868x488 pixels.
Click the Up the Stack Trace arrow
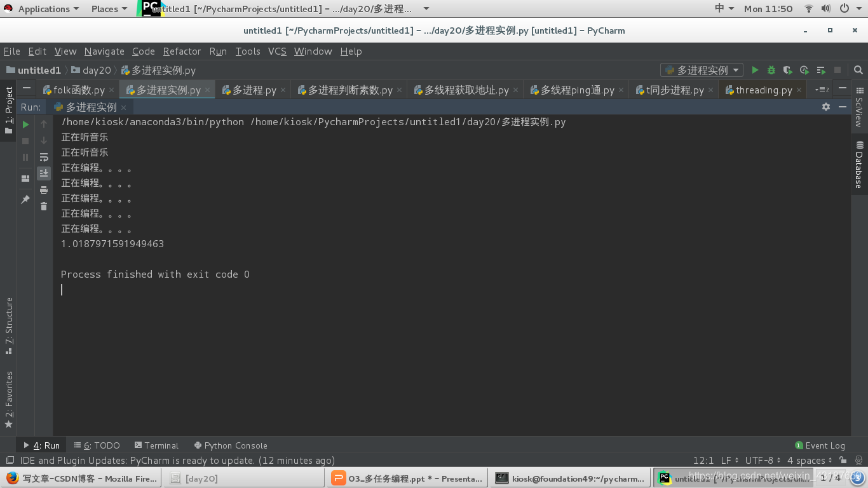pos(44,125)
